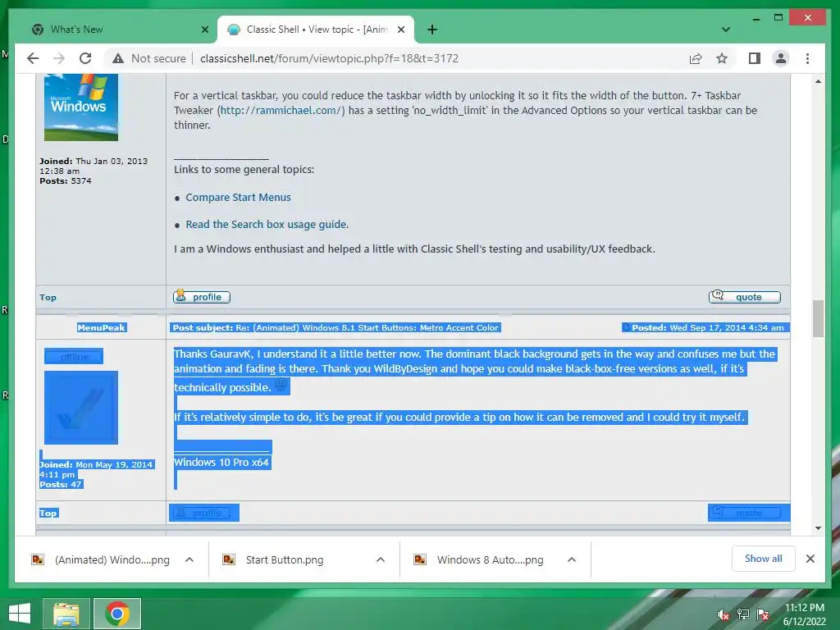840x630 pixels.
Task: Reload the Classic Shell forum page
Action: tap(85, 58)
